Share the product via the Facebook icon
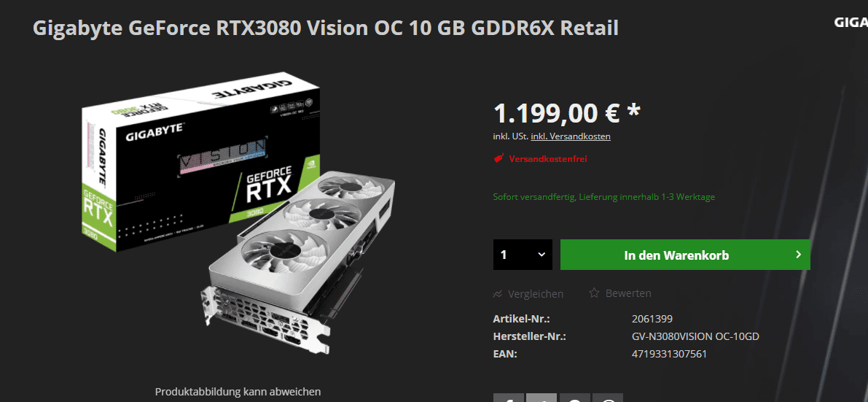 click(508, 398)
